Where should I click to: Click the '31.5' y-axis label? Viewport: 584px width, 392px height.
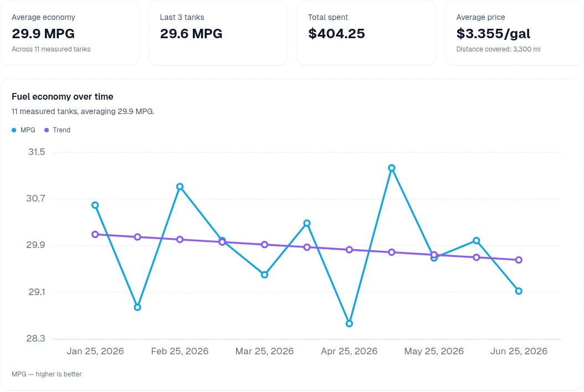pyautogui.click(x=37, y=152)
